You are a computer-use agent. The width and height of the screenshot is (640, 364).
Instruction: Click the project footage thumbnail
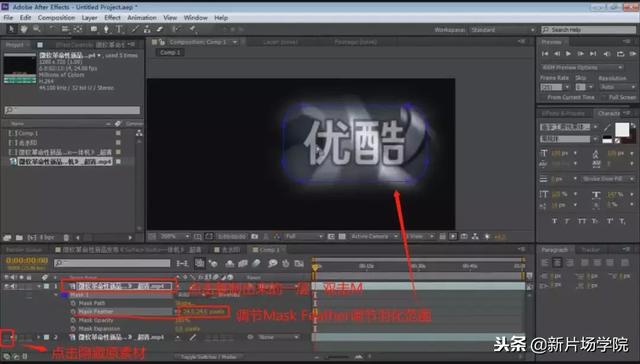(x=20, y=68)
